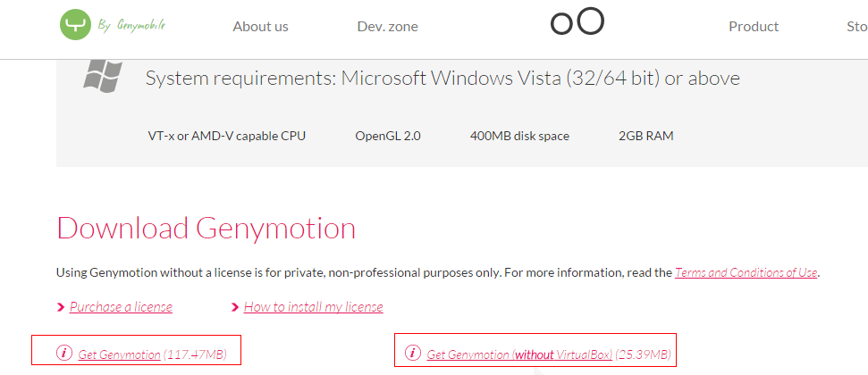Click the green Genymobile logo icon
This screenshot has width=868, height=375.
point(76,25)
